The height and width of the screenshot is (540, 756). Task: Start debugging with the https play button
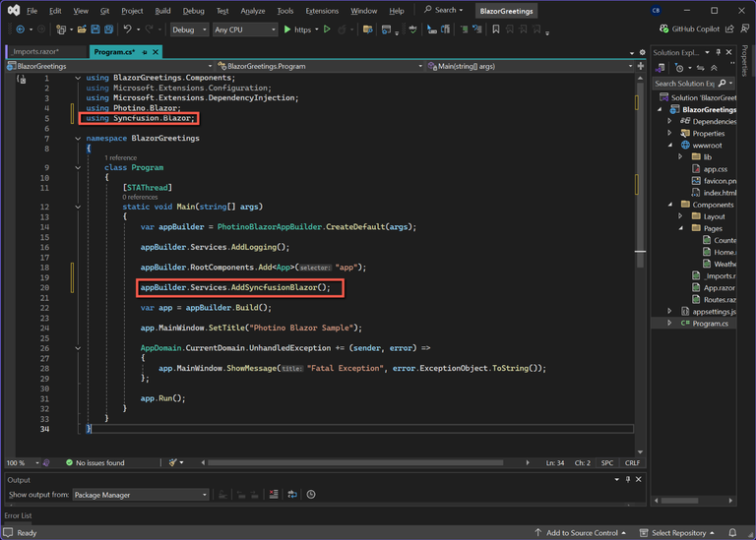pos(287,30)
